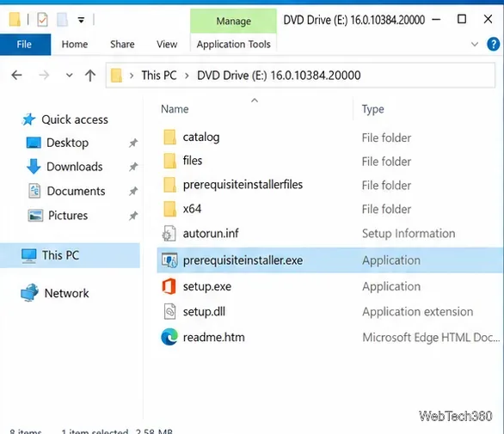Select Quick access in the navigation pane
The height and width of the screenshot is (434, 504).
click(75, 119)
